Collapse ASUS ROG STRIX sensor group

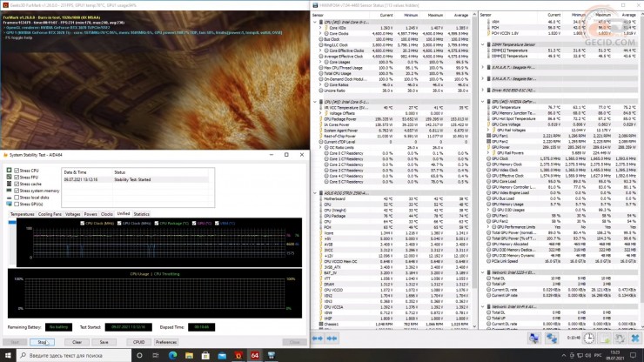coord(315,193)
